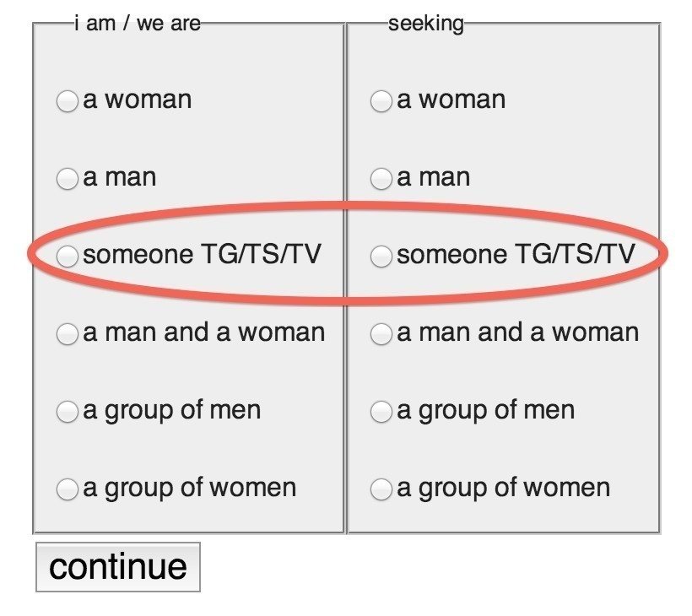Screen dimensions: 692x616
Task: Click 'a group of women' label text under seeking
Action: pos(504,488)
